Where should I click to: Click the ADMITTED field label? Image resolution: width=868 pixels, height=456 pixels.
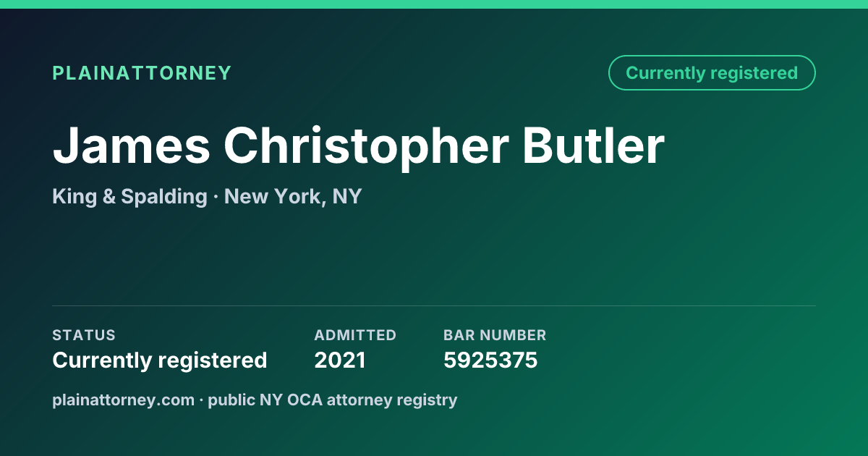pos(355,335)
